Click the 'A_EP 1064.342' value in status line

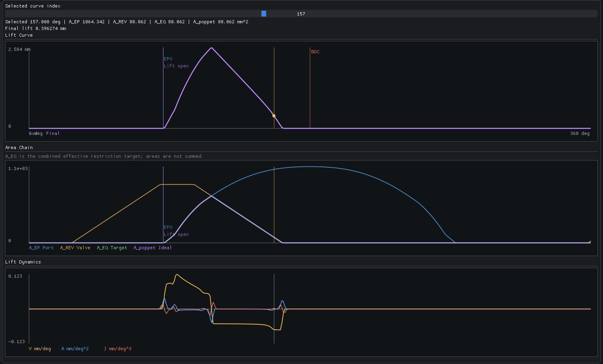(x=87, y=22)
